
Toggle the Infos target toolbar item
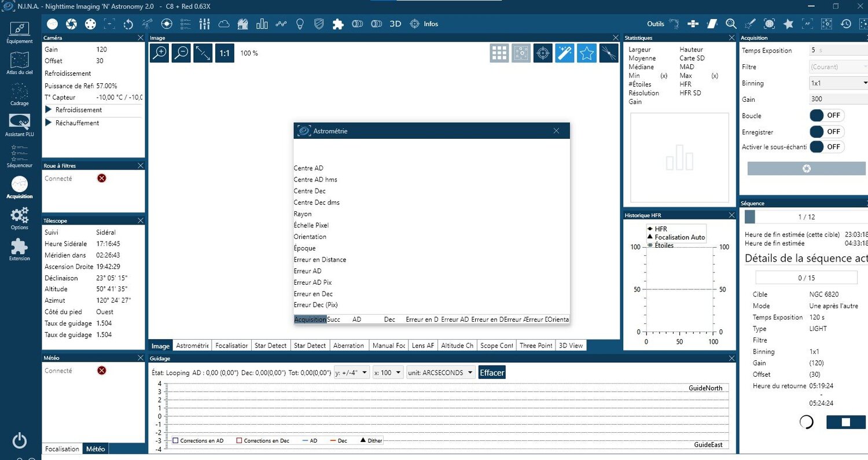tap(424, 24)
